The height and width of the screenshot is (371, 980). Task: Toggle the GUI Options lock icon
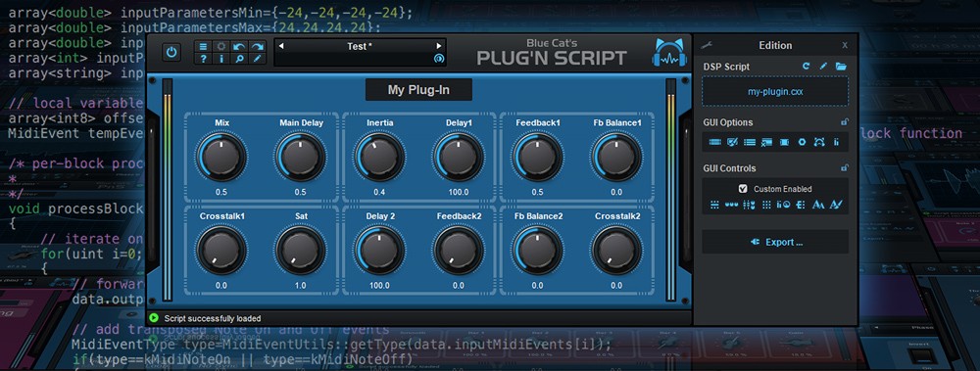845,122
